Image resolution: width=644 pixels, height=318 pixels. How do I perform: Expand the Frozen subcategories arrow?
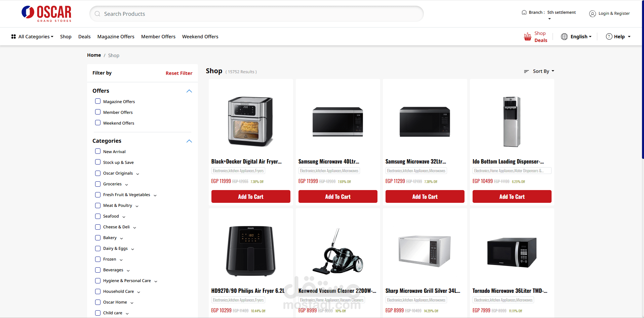(x=121, y=260)
